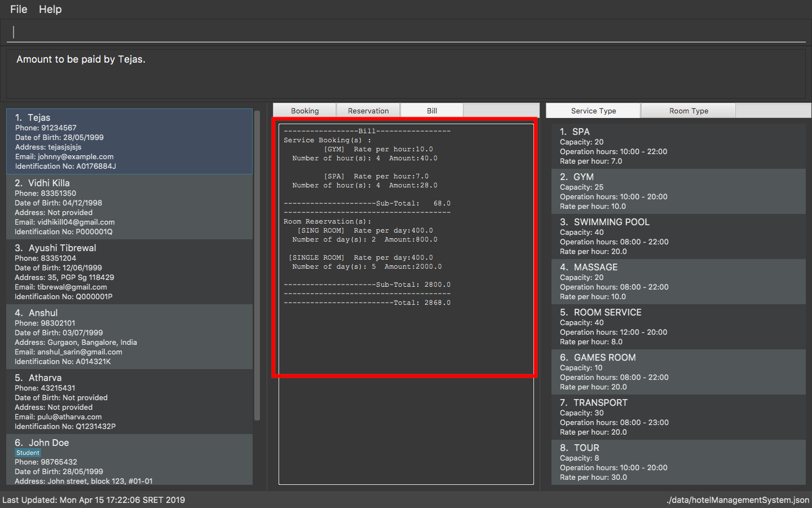812x508 pixels.
Task: Select the ROOM SERVICE entry
Action: tap(678, 327)
